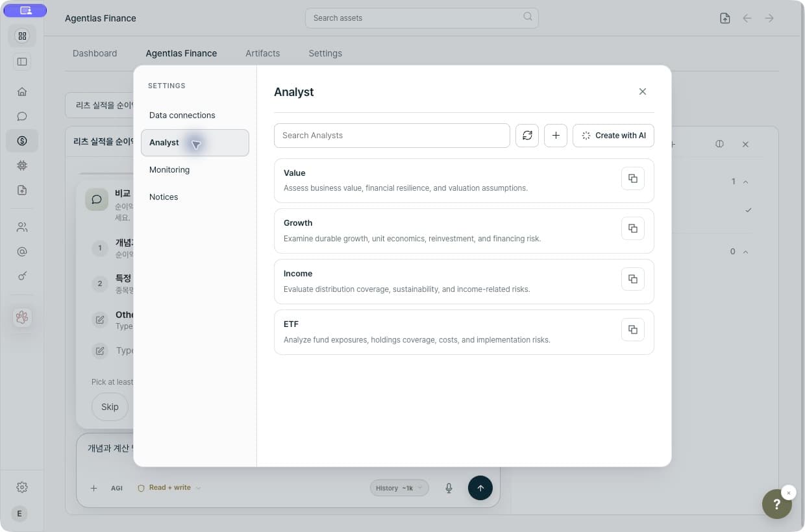The image size is (805, 532).
Task: Click the plus attach icon in chat box
Action: tap(93, 488)
